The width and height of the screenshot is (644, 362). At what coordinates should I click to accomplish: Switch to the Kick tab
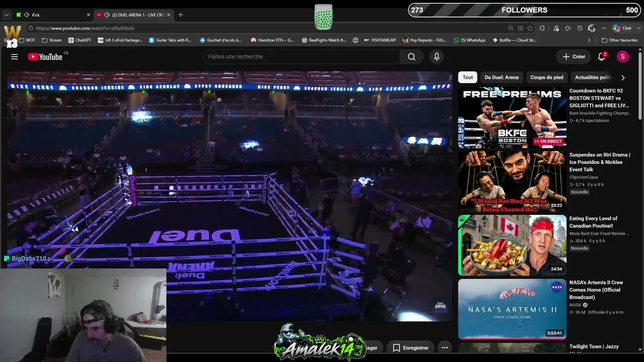(53, 15)
